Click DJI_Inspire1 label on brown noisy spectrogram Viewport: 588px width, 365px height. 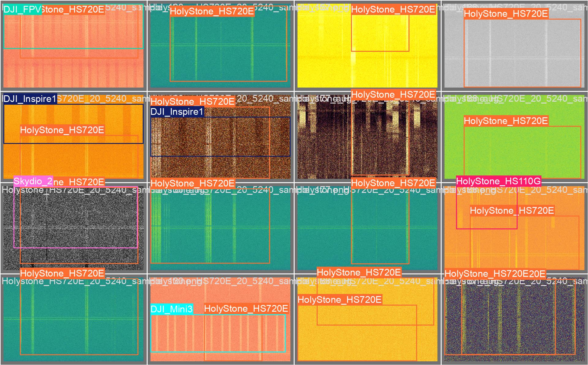[x=177, y=112]
